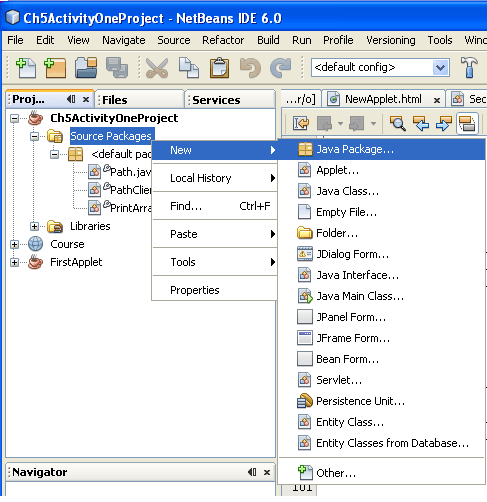Image resolution: width=487 pixels, height=502 pixels.
Task: Click the Last Edit editor toolbar icon
Action: click(301, 124)
